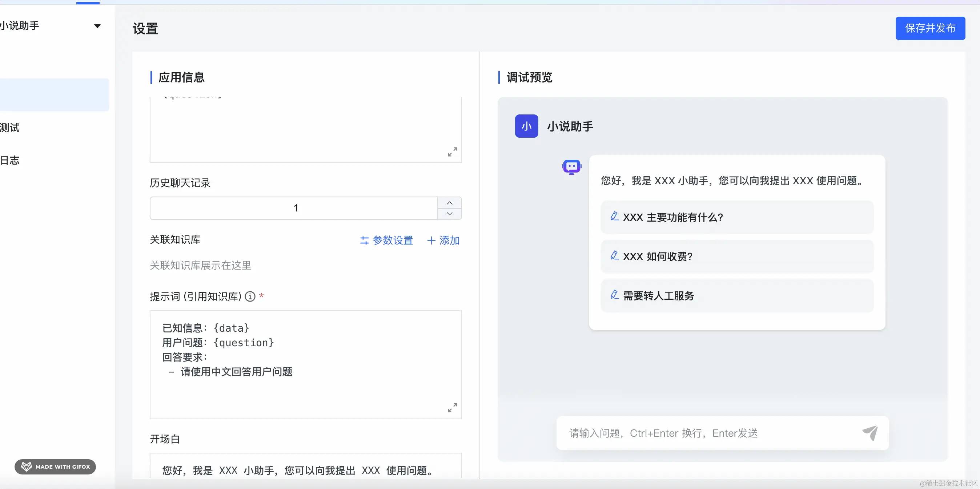Click 添加 to add a knowledge base
The image size is (980, 489).
[x=443, y=240]
